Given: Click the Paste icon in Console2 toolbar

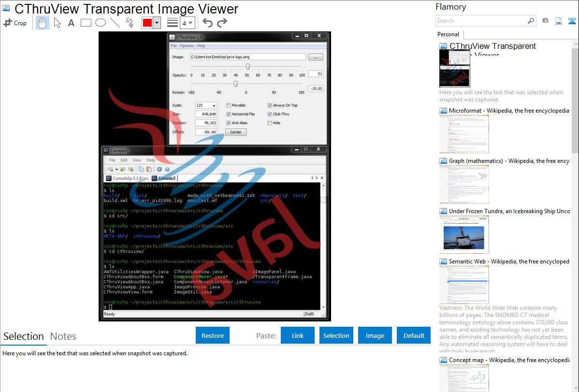Looking at the screenshot, I should tap(149, 169).
